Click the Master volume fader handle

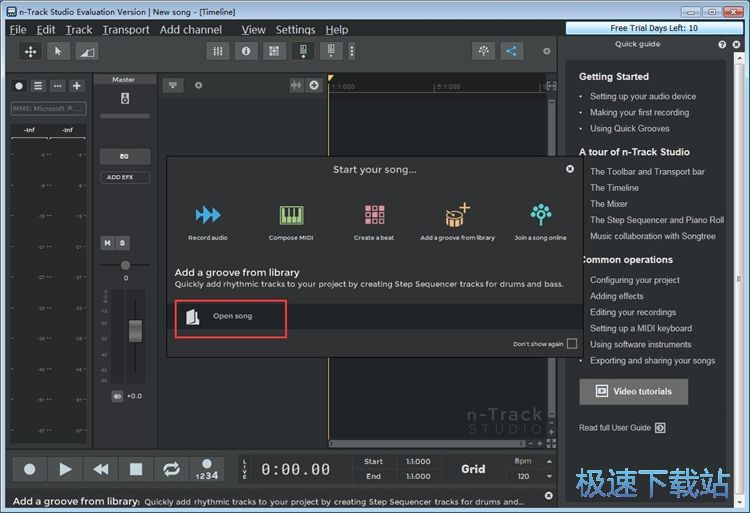pos(135,331)
